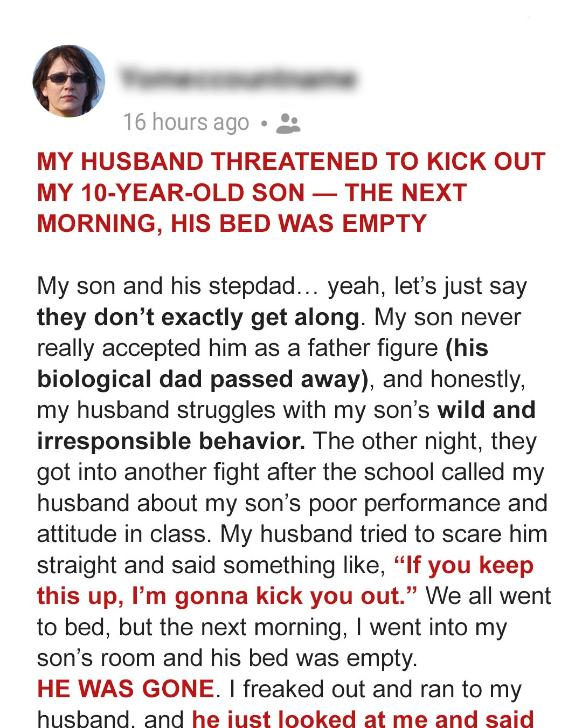The image size is (582, 728).
Task: Click the poster's profile picture
Action: [x=69, y=81]
